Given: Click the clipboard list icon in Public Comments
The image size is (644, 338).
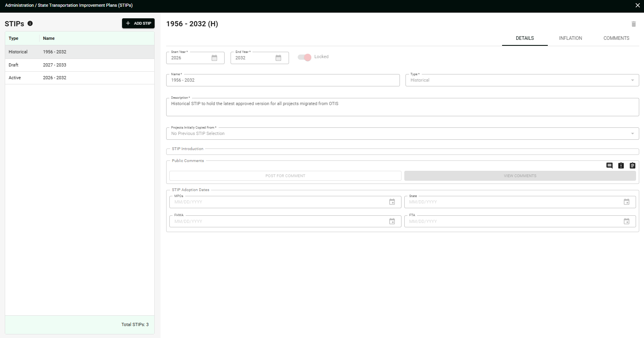Looking at the screenshot, I should [x=632, y=166].
